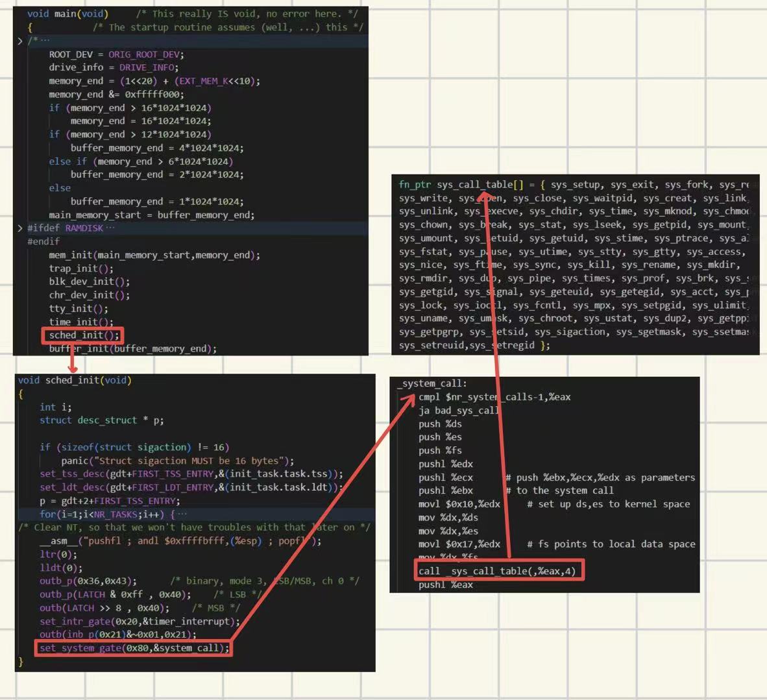Click the cmpl $nr_system_calls-1,%eax instruction
767x700 pixels.
494,397
